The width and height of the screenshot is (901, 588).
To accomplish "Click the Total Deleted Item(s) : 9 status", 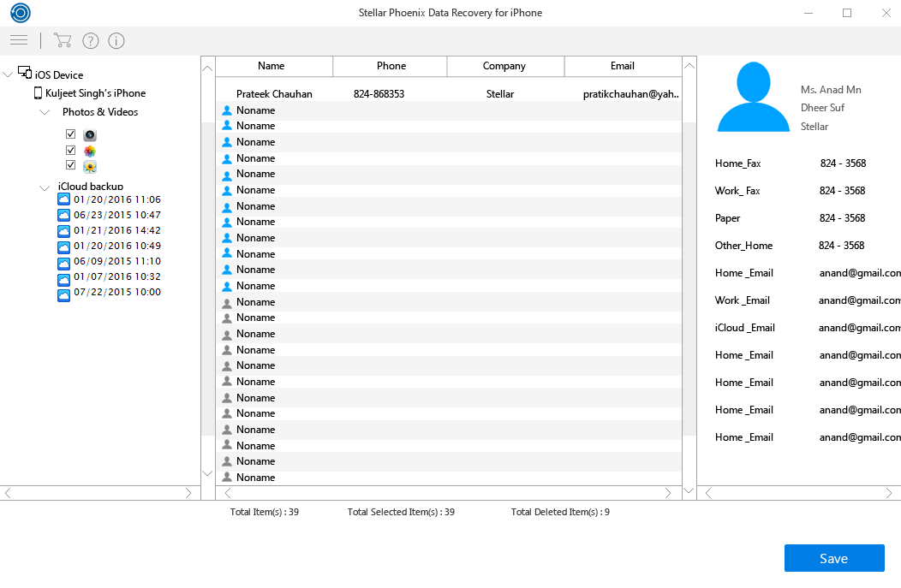I will [560, 512].
